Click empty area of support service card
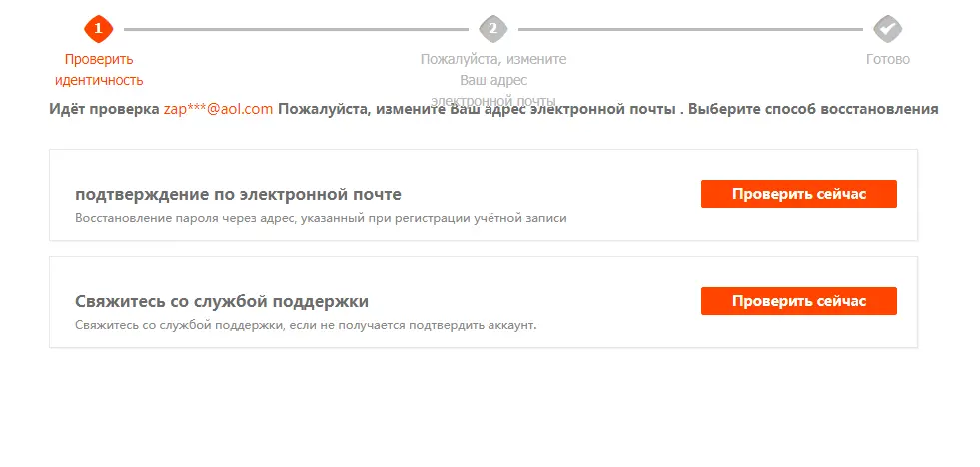This screenshot has height=467, width=980. (x=625, y=274)
